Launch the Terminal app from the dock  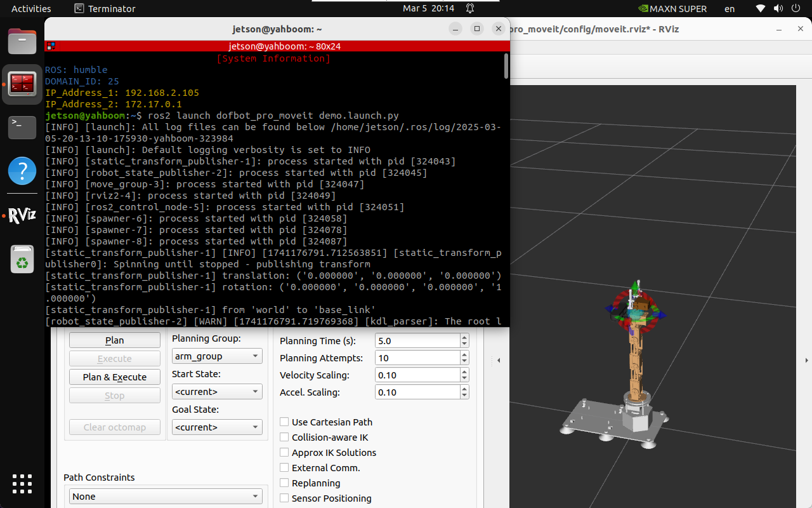(x=22, y=128)
